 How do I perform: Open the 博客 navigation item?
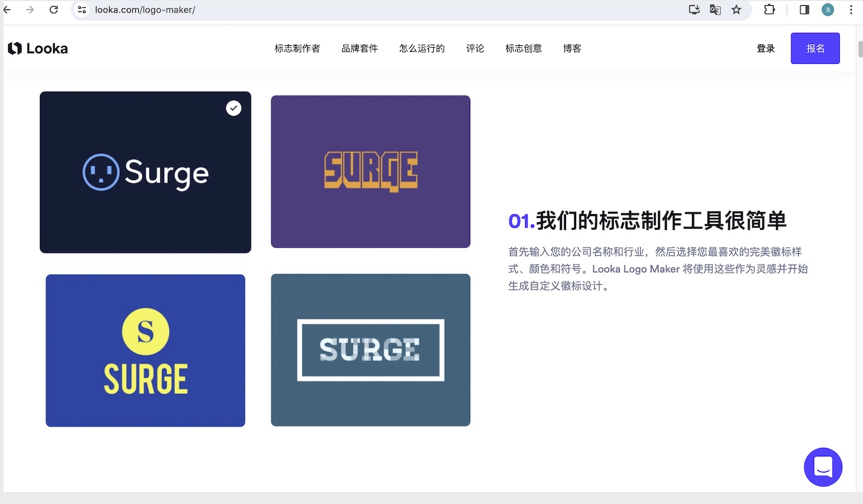tap(572, 48)
